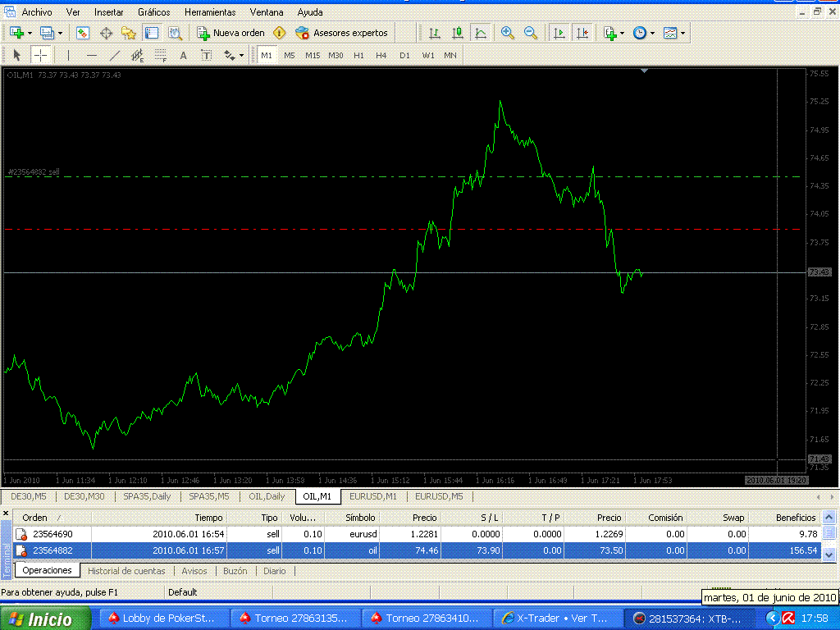This screenshot has height=630, width=840.
Task: Toggle chart auto scroll icon
Action: tap(559, 33)
